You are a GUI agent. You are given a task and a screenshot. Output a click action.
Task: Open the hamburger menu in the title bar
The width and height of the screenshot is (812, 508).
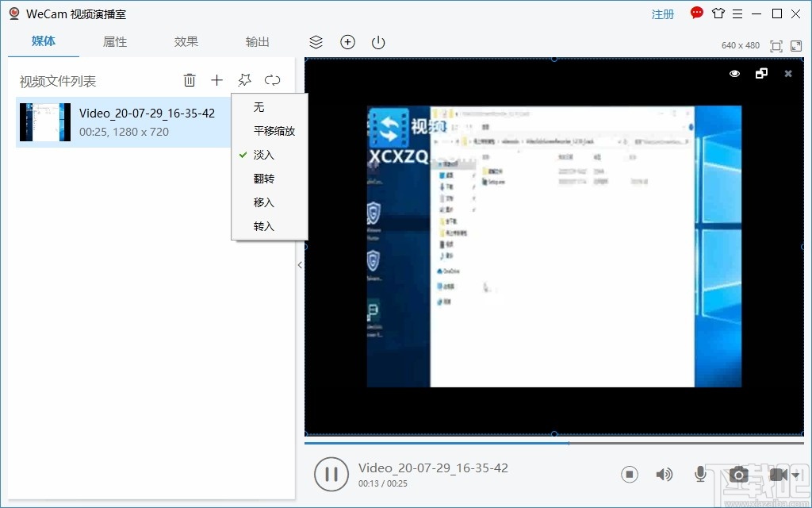[x=737, y=13]
